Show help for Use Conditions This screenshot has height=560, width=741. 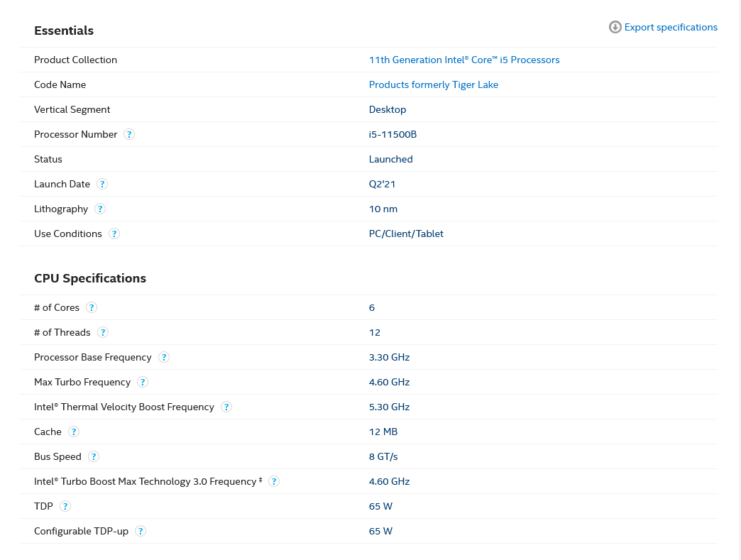pyautogui.click(x=114, y=234)
